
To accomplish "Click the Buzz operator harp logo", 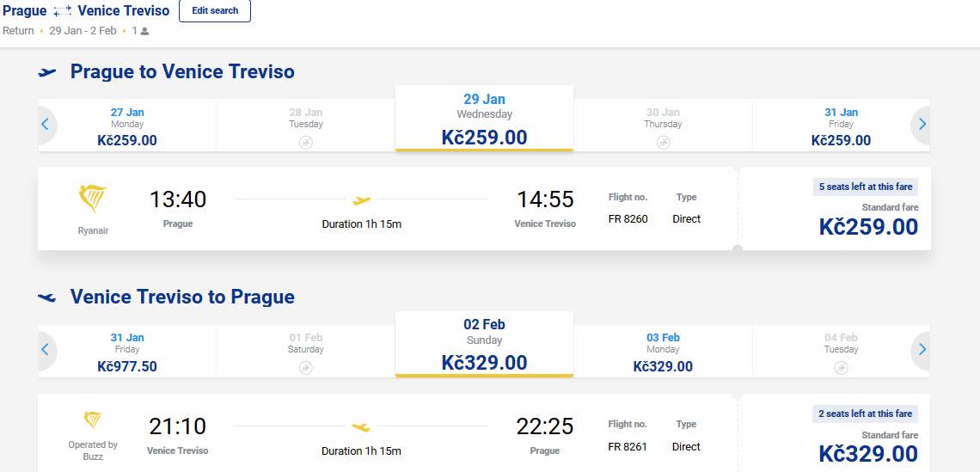I will tap(93, 420).
